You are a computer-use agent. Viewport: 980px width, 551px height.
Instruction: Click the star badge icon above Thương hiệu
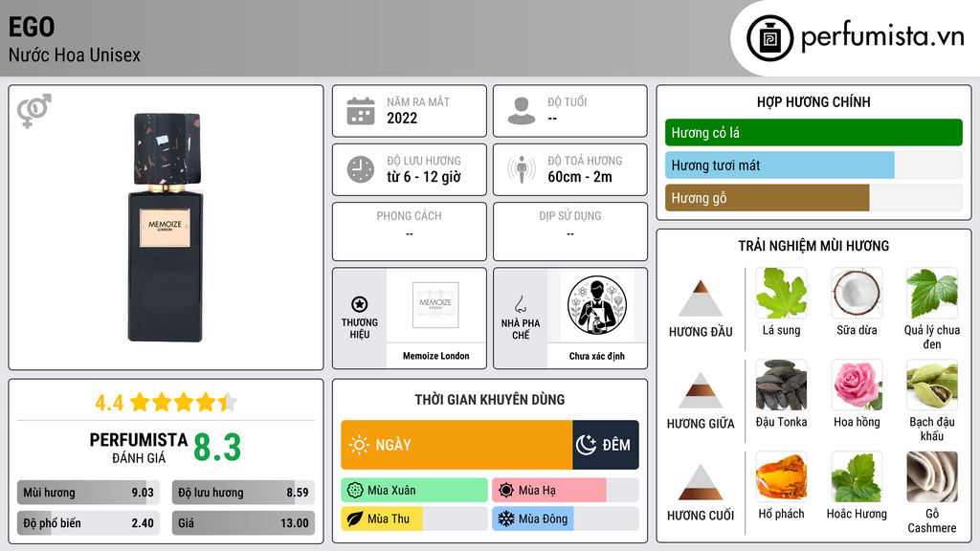tap(360, 304)
